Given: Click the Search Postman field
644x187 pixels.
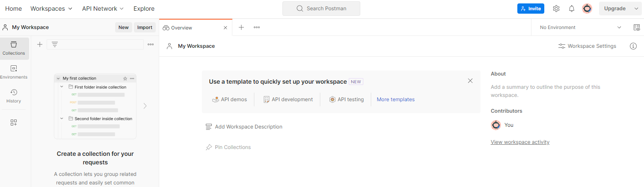Looking at the screenshot, I should [x=321, y=9].
